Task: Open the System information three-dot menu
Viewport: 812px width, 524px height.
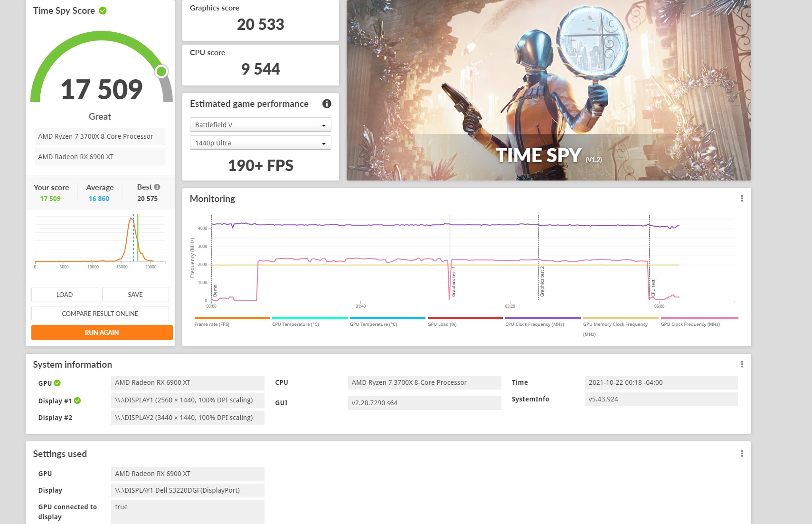Action: coord(742,364)
